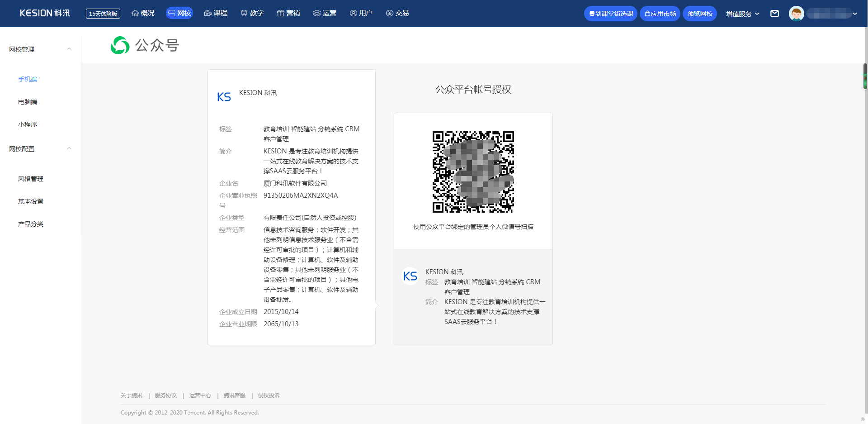The width and height of the screenshot is (868, 424).
Task: Click the 应用市场 app market button
Action: 660,14
